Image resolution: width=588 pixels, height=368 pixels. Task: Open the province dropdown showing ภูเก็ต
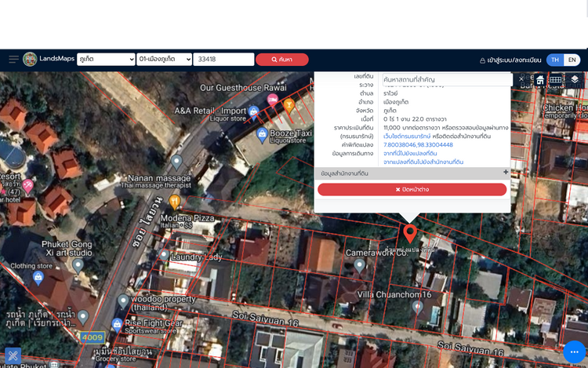(x=106, y=60)
